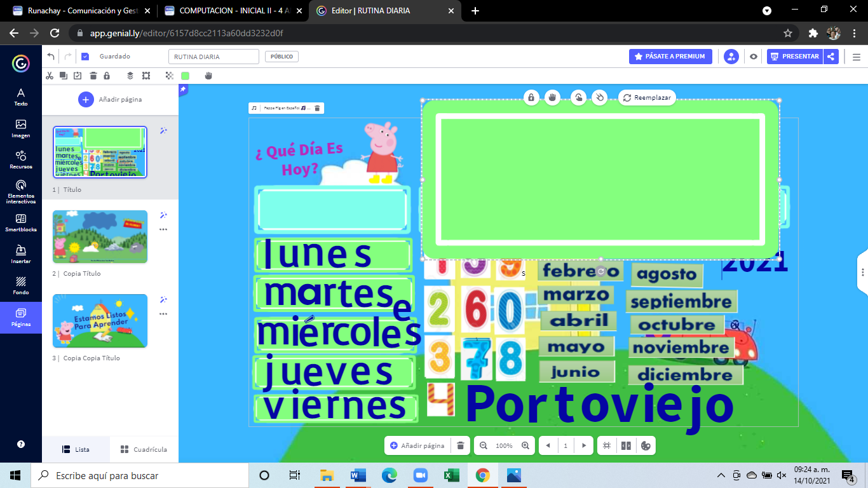Open the hamburger menu at top right
Image resolution: width=868 pixels, height=488 pixels.
point(856,57)
